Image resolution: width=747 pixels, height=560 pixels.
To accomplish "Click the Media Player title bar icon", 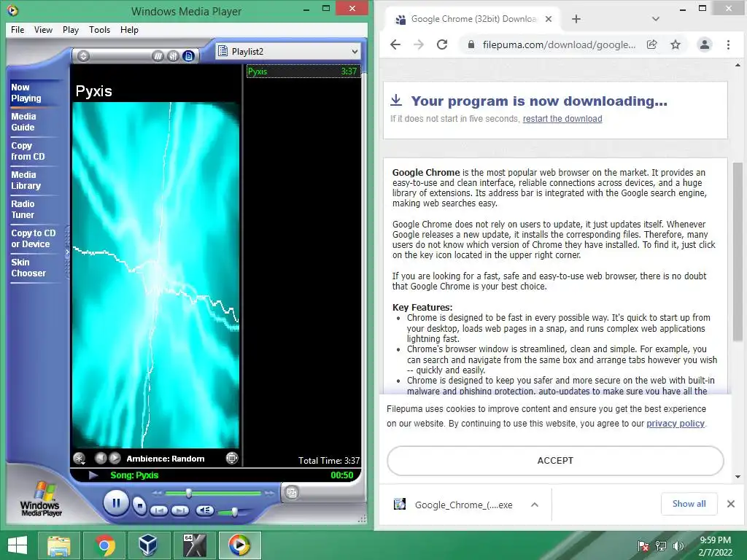I will (x=13, y=10).
